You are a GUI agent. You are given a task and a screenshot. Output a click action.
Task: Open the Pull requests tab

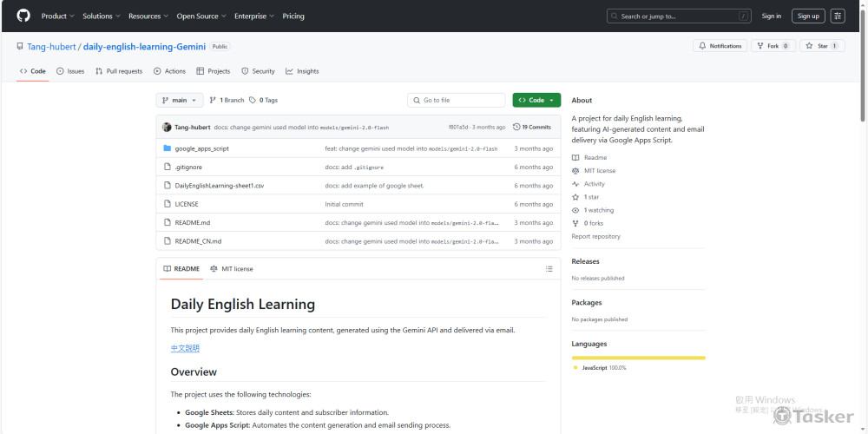(119, 71)
